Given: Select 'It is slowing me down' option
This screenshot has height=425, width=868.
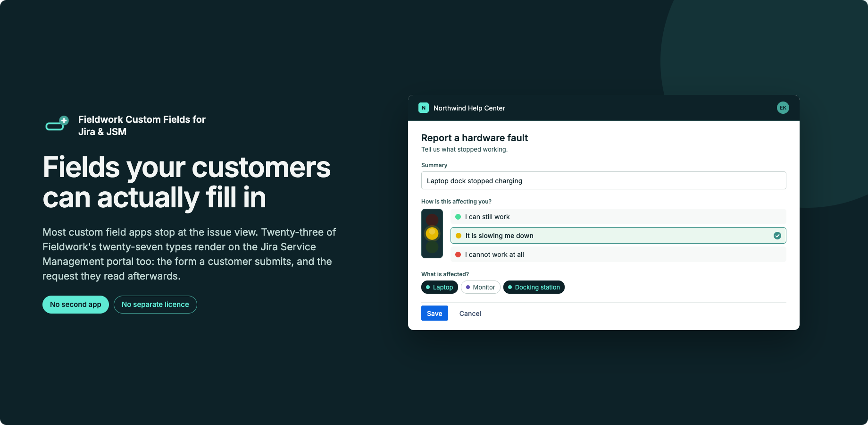Looking at the screenshot, I should click(x=618, y=236).
